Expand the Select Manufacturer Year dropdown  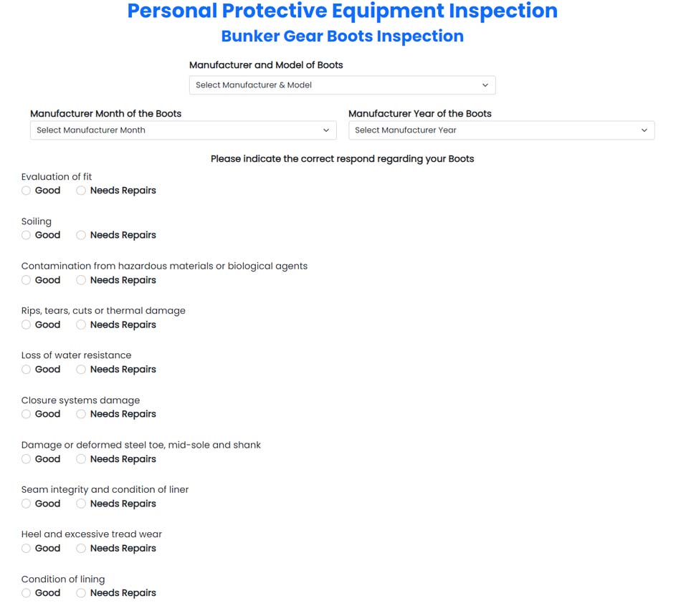[x=501, y=130]
